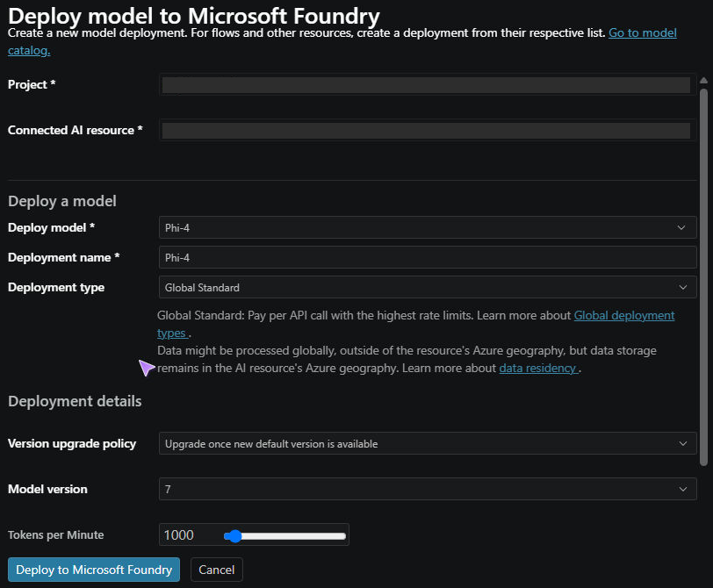713x588 pixels.
Task: Expand the Model version dropdown
Action: (x=428, y=489)
